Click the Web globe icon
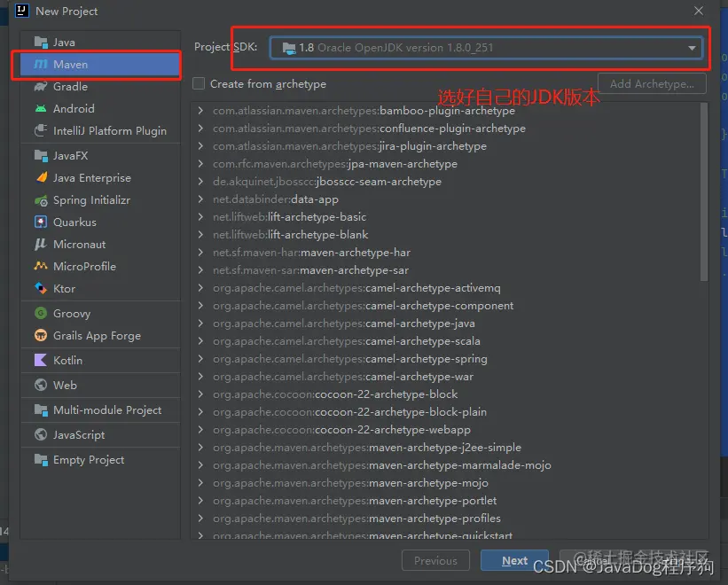The height and width of the screenshot is (585, 728). tap(41, 385)
